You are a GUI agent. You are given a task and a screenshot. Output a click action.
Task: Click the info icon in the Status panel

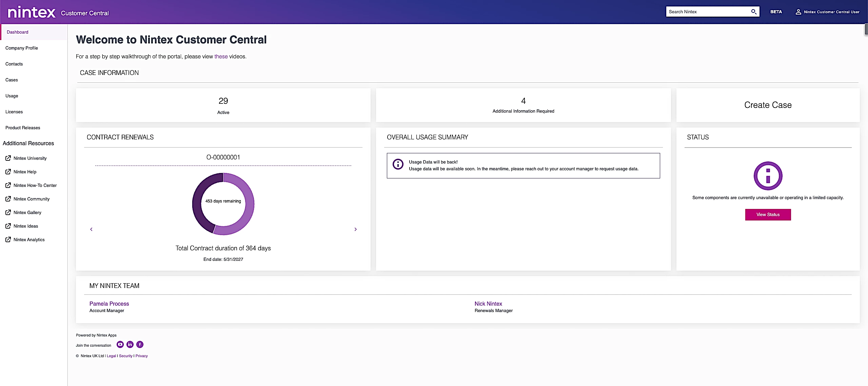pos(768,176)
